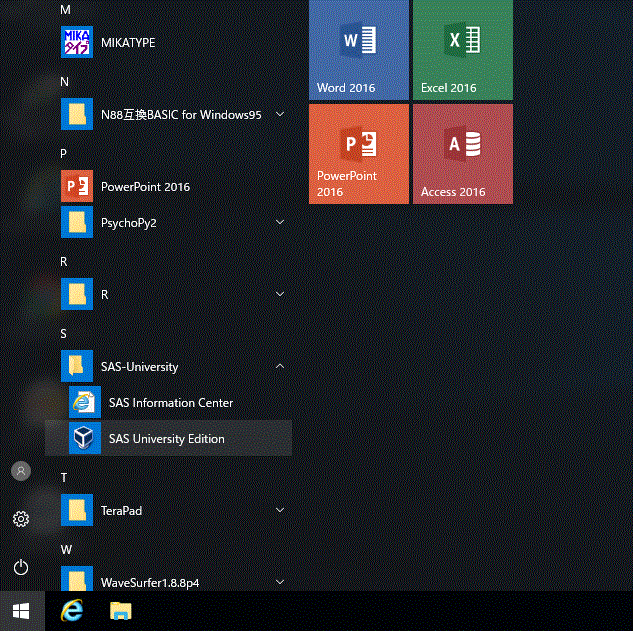Open the MIKATYPE app icon
Screen dimensions: 633x631
coord(77,42)
